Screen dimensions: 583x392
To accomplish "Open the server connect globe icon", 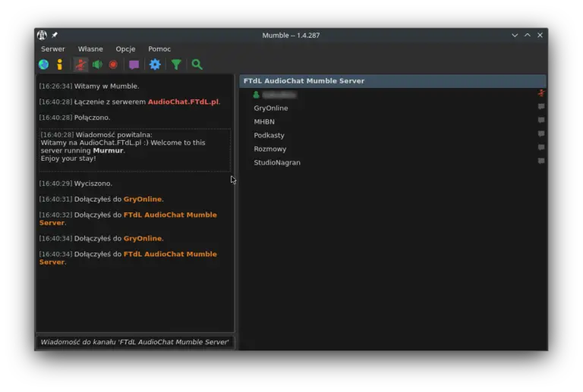I will point(43,64).
